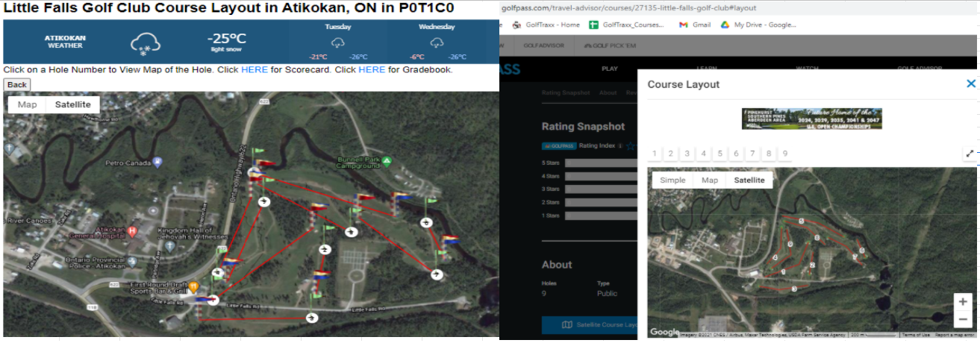Image resolution: width=980 pixels, height=343 pixels.
Task: Click the Bunnell Park Campground marker
Action: pos(387,160)
